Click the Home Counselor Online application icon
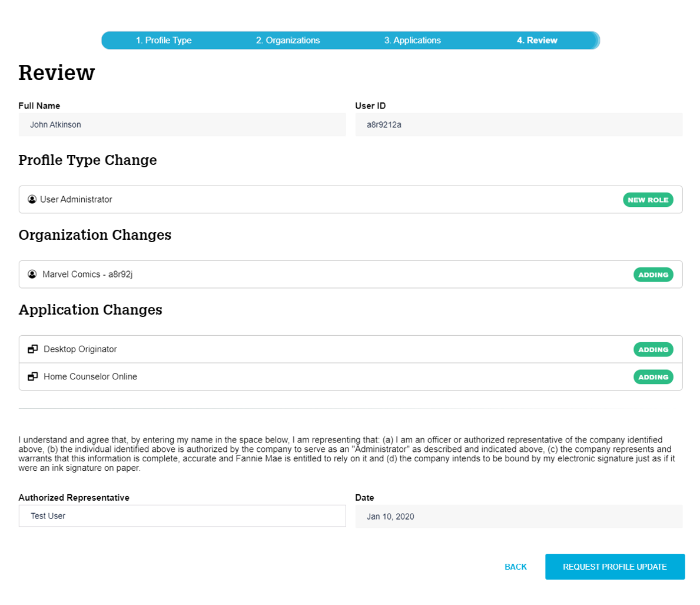The image size is (700, 605). 32,376
